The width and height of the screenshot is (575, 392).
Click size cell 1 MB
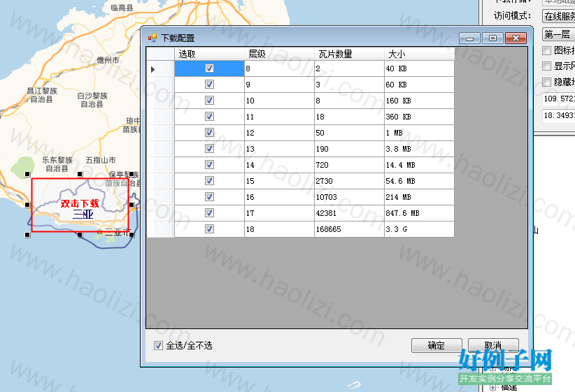[419, 133]
